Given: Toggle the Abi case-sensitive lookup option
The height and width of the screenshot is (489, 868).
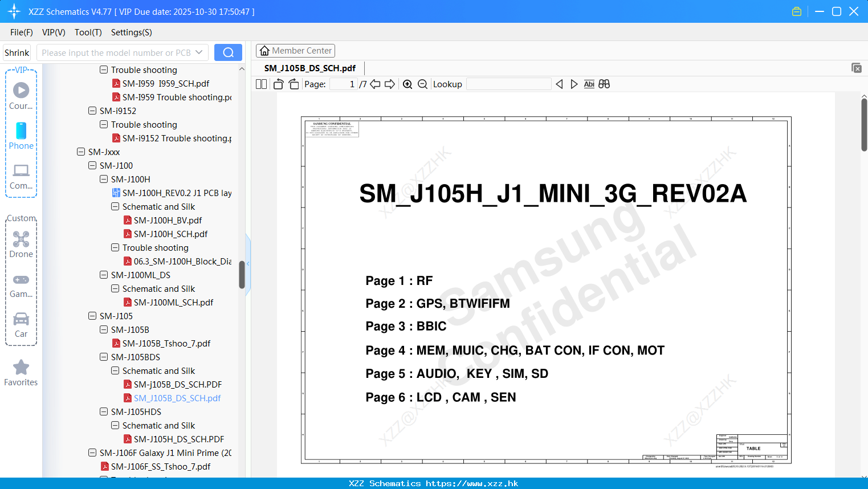Looking at the screenshot, I should [x=589, y=84].
